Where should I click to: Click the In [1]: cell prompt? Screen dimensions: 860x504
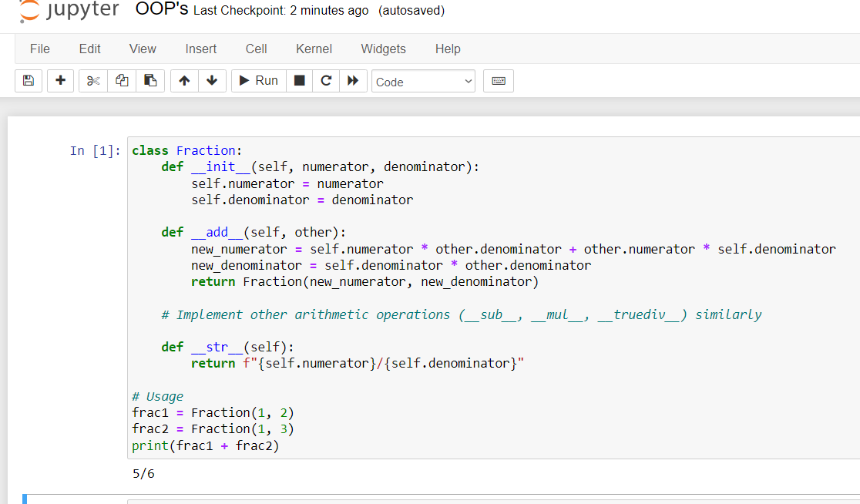click(96, 151)
